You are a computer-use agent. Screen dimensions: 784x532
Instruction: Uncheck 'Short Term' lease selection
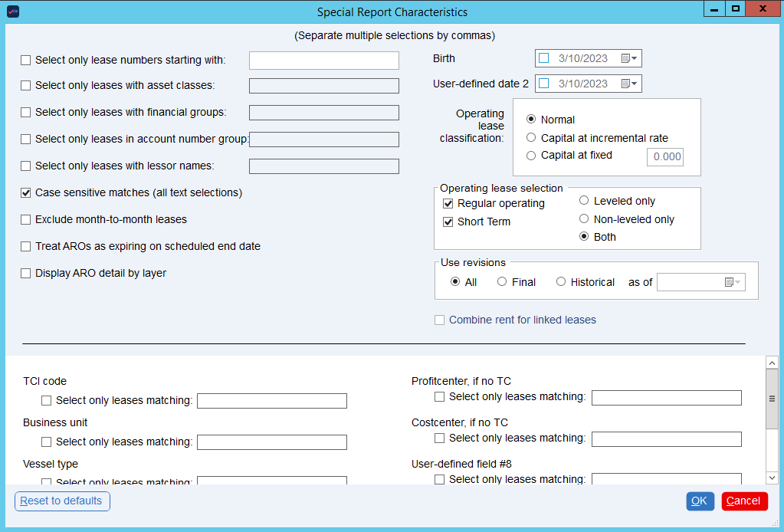[x=448, y=222]
